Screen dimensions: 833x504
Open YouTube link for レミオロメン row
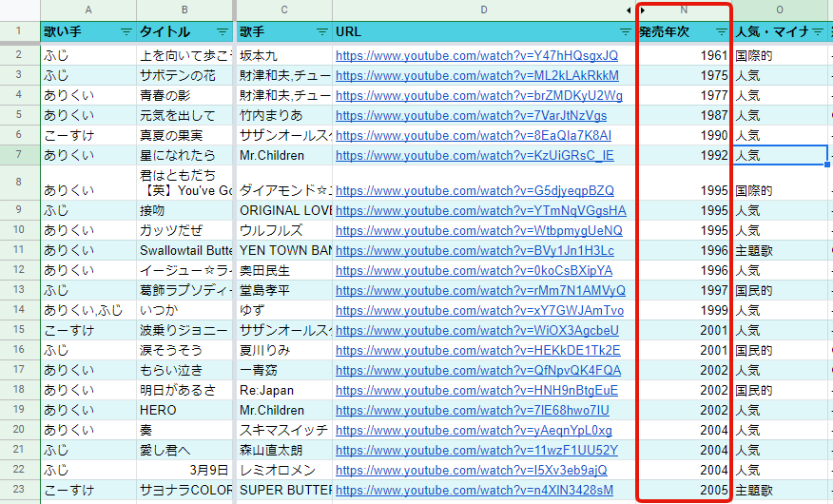point(475,470)
